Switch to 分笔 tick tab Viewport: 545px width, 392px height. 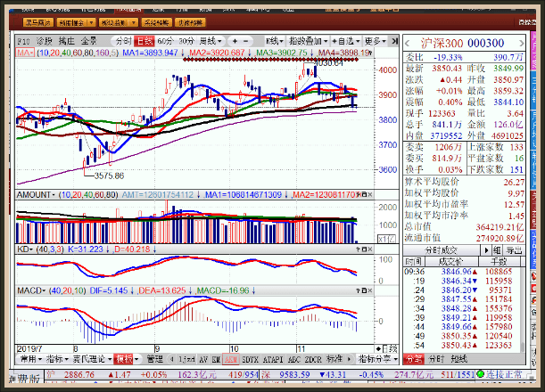tap(413, 359)
